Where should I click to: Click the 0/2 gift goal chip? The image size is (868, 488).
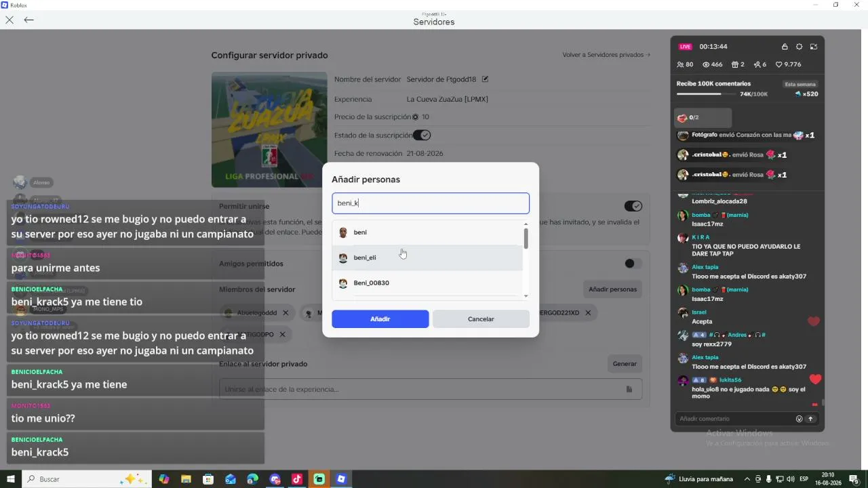click(x=703, y=118)
